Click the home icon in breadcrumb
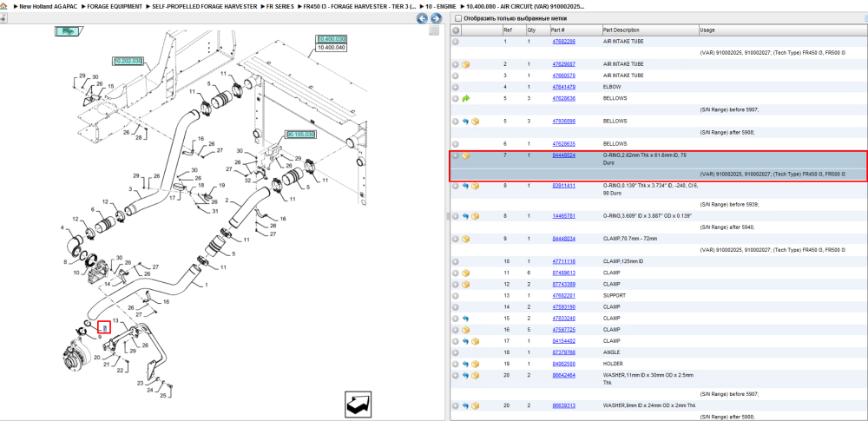The image size is (868, 421). click(3, 6)
